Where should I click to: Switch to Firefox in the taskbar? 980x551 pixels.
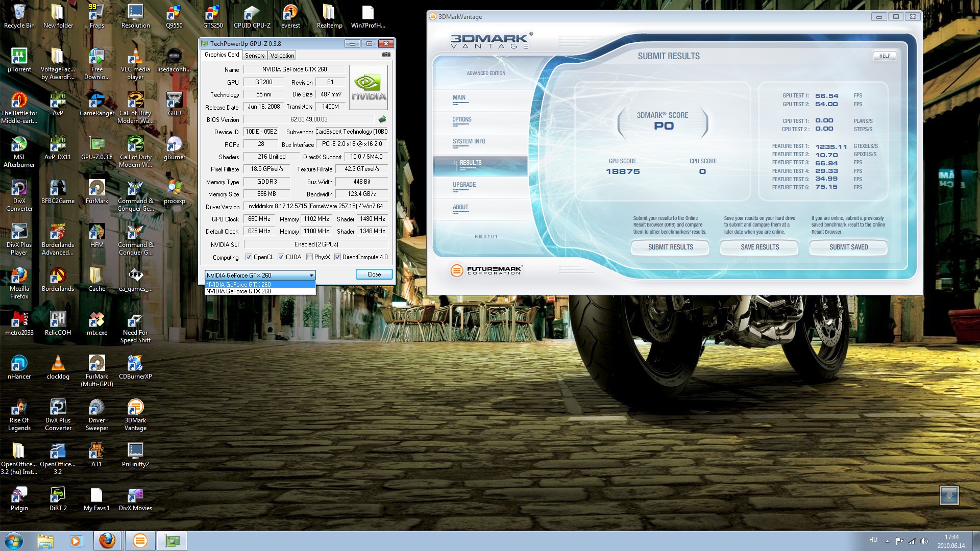click(107, 541)
